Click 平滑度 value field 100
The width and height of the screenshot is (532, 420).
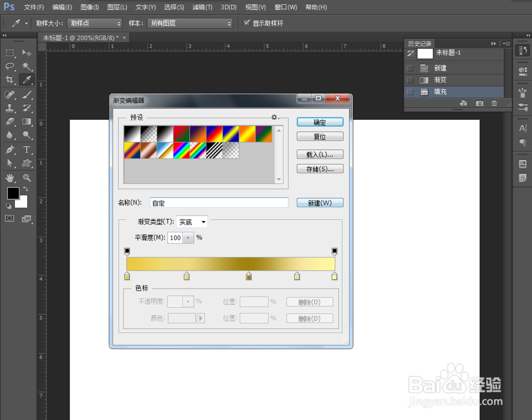pos(176,237)
